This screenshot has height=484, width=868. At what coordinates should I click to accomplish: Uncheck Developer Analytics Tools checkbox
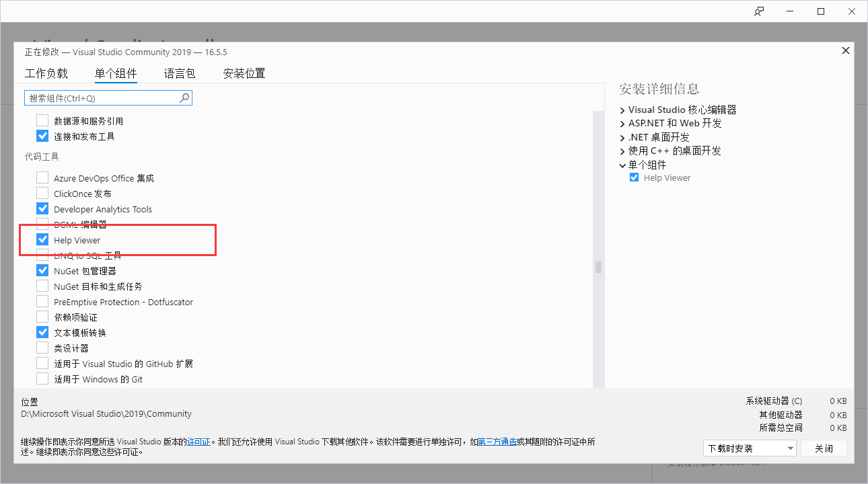[42, 209]
